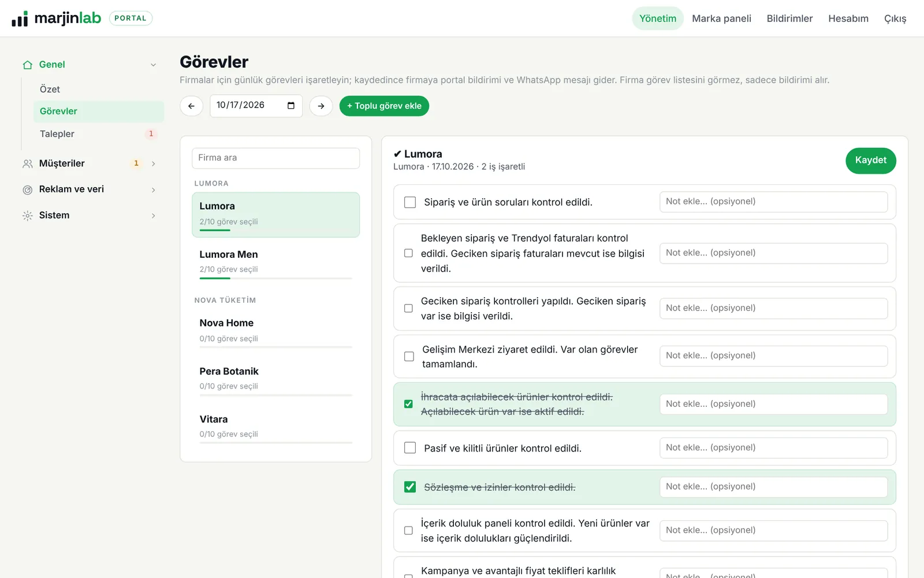
Task: Click the PORTAL badge
Action: click(x=131, y=18)
